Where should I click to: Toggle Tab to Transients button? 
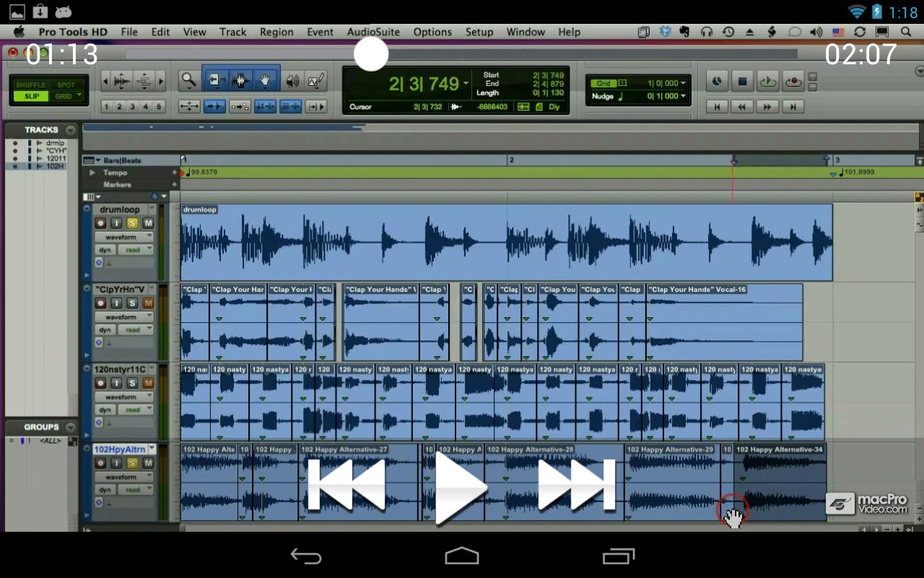coord(215,107)
